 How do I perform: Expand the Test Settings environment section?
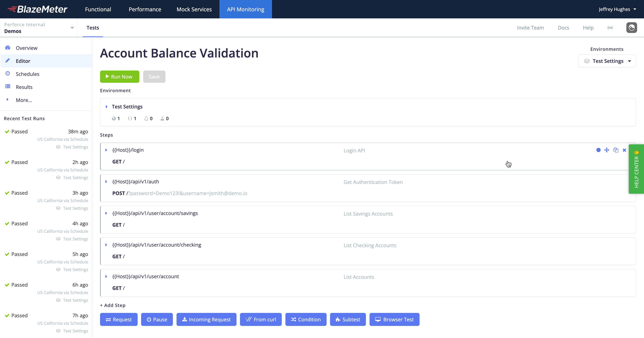107,107
